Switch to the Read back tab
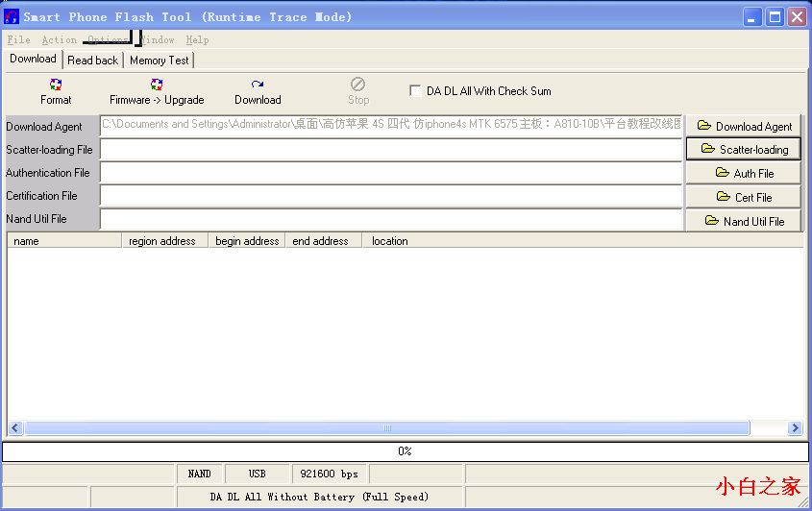The height and width of the screenshot is (511, 812). click(92, 61)
